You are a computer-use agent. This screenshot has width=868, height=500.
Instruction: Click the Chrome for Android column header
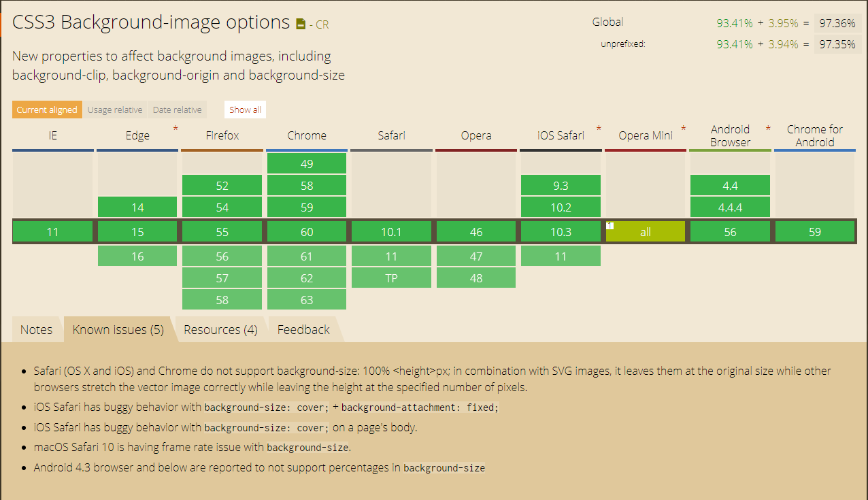point(814,135)
